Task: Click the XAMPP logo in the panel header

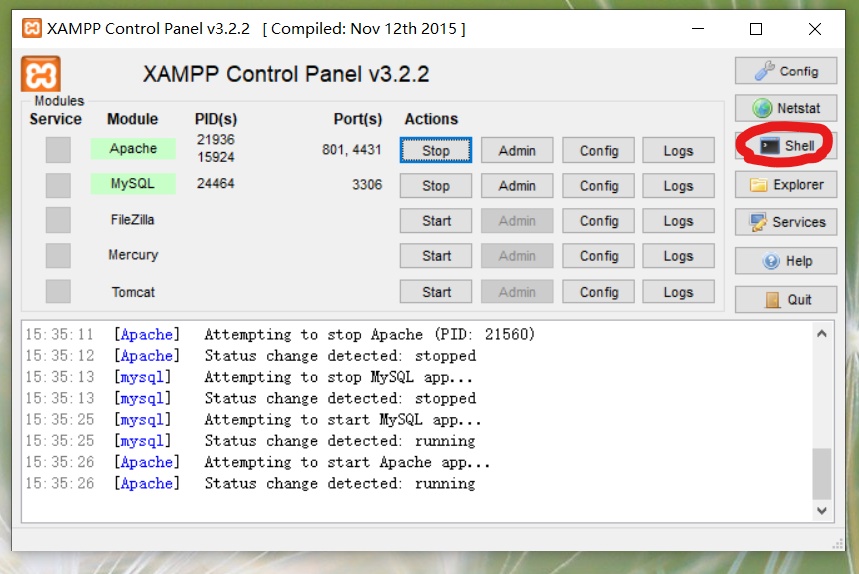Action: point(41,73)
